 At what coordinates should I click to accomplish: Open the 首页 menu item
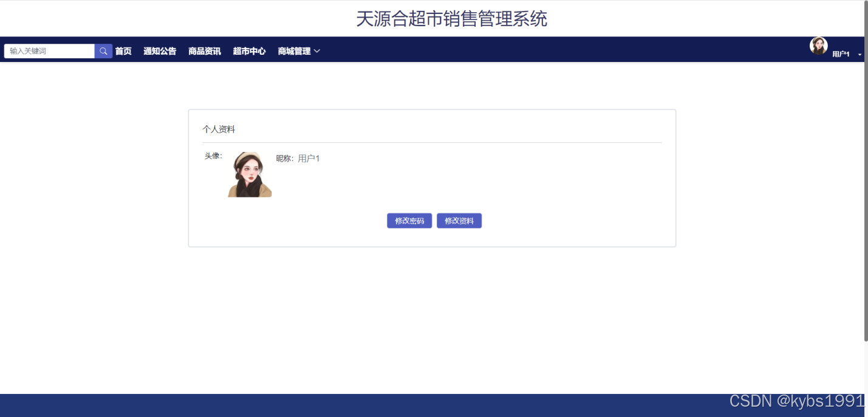(123, 51)
